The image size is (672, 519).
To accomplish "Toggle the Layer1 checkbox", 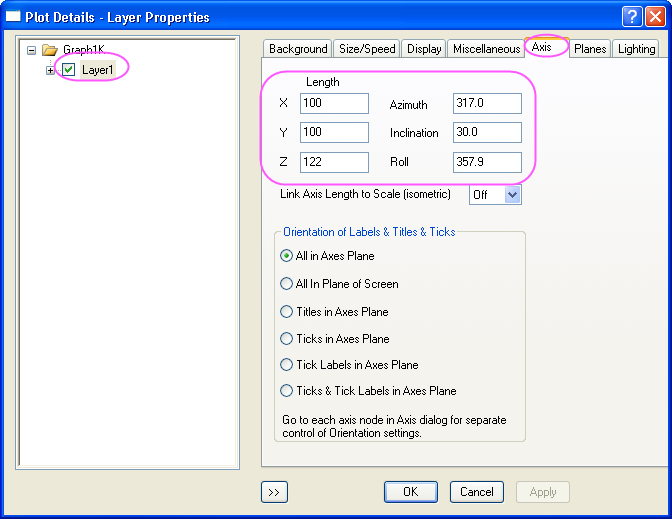I will [69, 70].
